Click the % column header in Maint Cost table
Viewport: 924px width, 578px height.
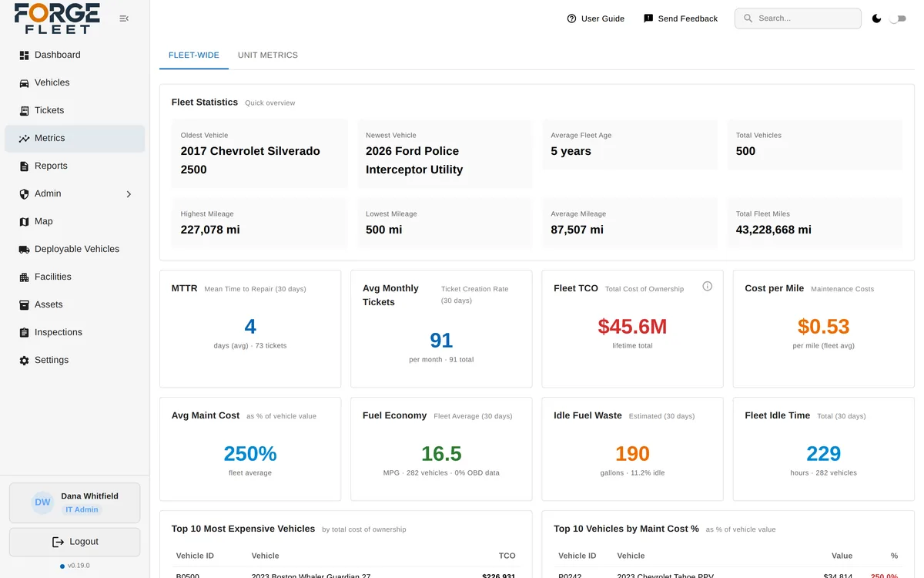(x=894, y=556)
